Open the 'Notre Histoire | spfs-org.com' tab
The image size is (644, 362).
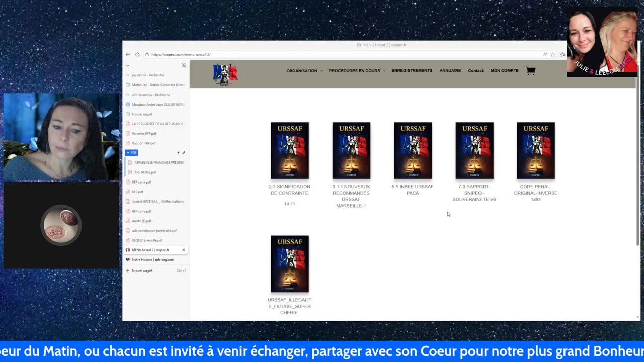point(156,260)
